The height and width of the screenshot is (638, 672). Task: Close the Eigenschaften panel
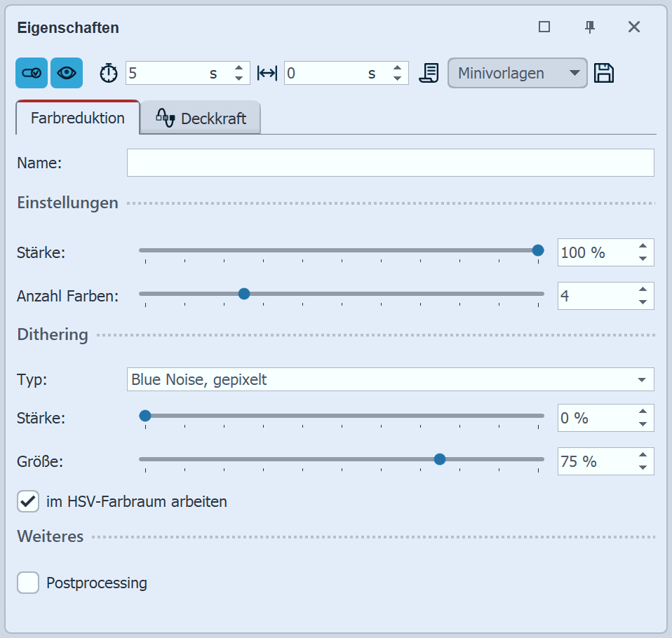click(634, 27)
